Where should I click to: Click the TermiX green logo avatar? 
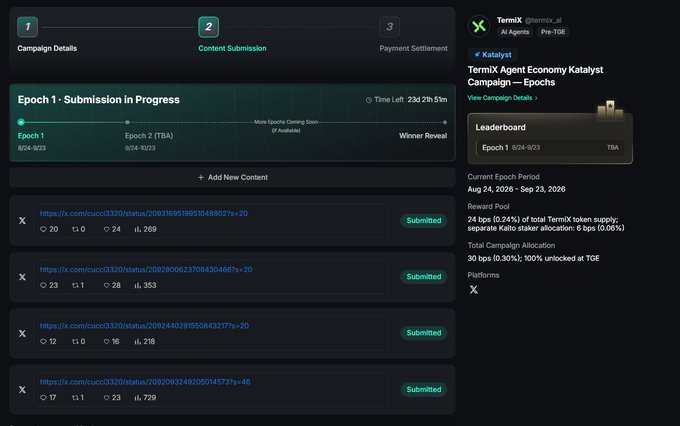click(479, 26)
